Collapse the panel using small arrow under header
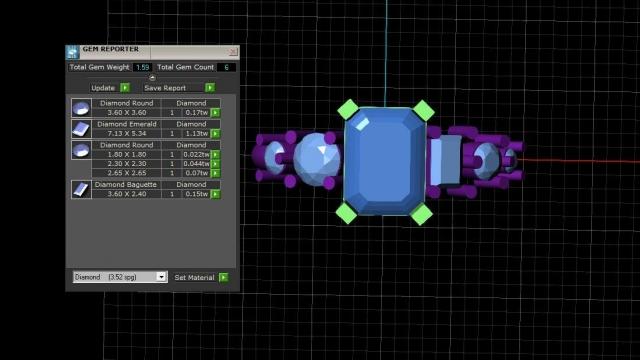Image resolution: width=640 pixels, height=360 pixels. tap(152, 78)
